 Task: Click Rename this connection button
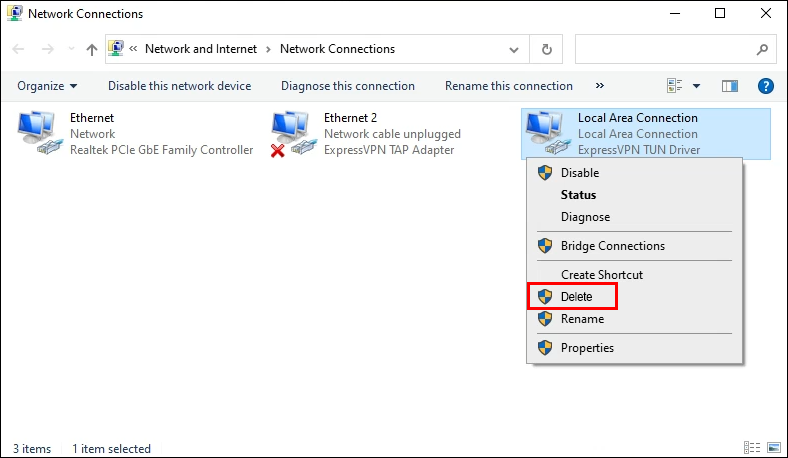[509, 86]
